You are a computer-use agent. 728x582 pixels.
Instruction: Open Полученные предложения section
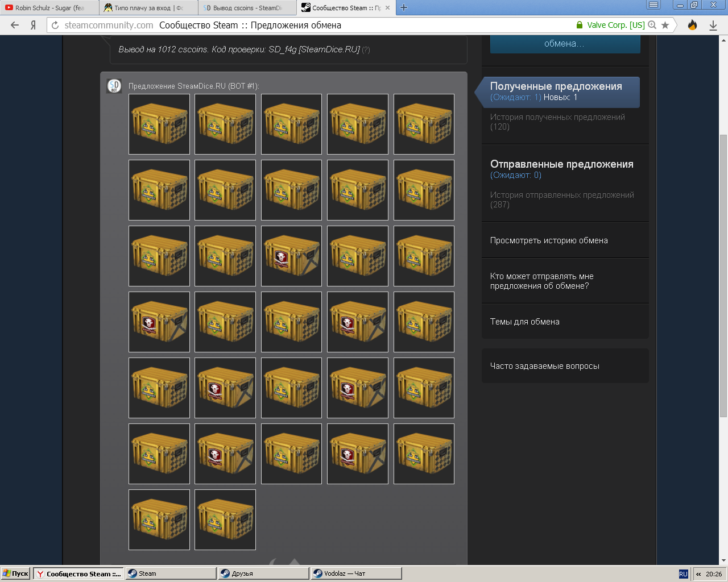(556, 86)
